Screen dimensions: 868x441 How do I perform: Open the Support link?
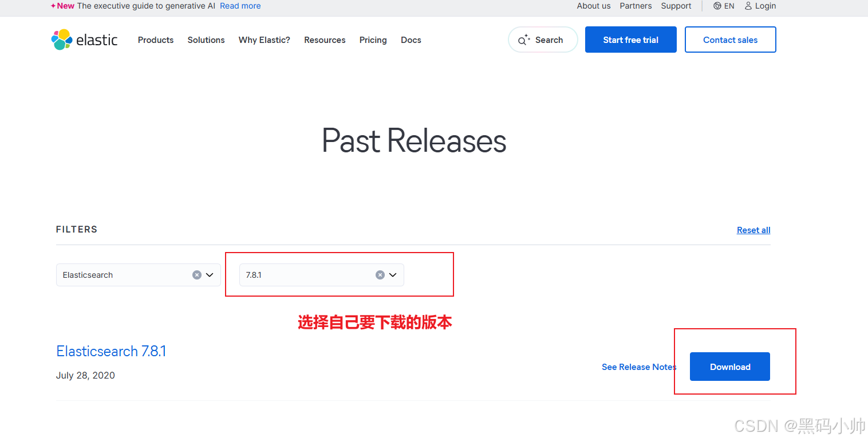click(676, 6)
